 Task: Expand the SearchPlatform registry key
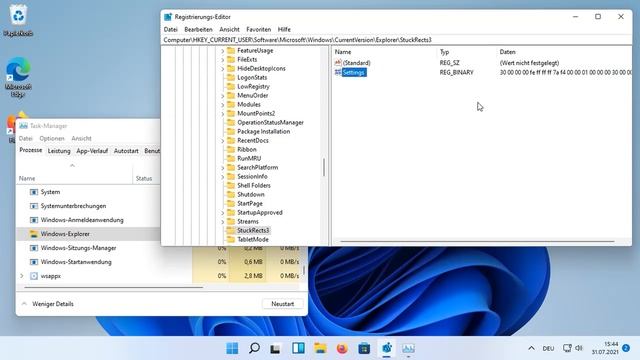point(222,167)
